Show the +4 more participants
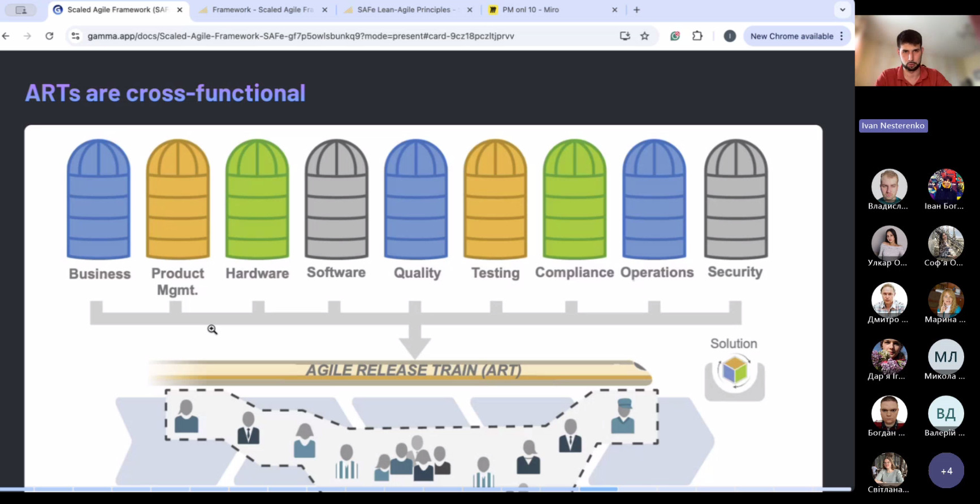 tap(946, 471)
